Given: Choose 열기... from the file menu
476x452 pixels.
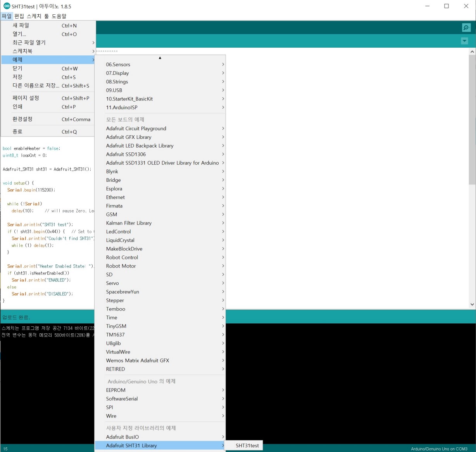Looking at the screenshot, I should (x=48, y=34).
